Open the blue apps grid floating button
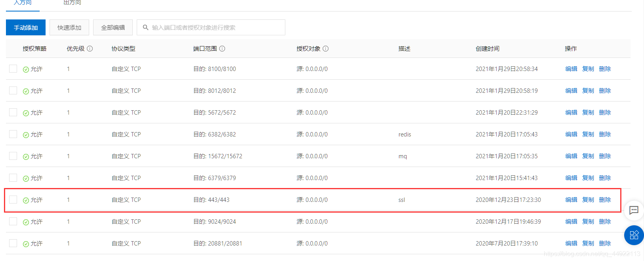 (634, 235)
